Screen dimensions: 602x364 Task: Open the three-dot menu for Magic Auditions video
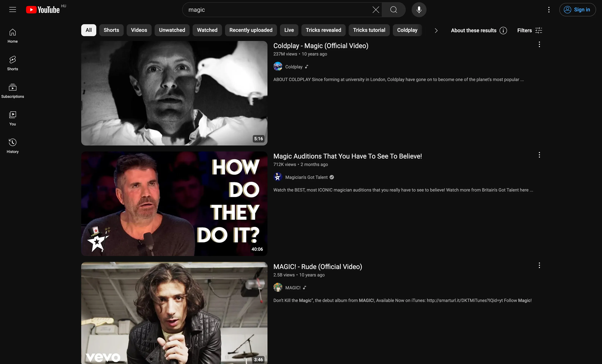(x=539, y=155)
